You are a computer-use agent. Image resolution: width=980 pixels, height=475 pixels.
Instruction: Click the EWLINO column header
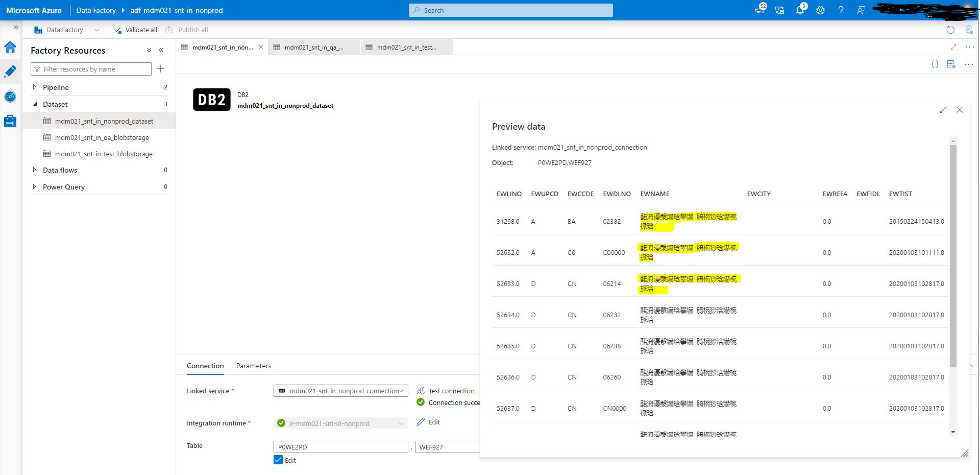(509, 194)
